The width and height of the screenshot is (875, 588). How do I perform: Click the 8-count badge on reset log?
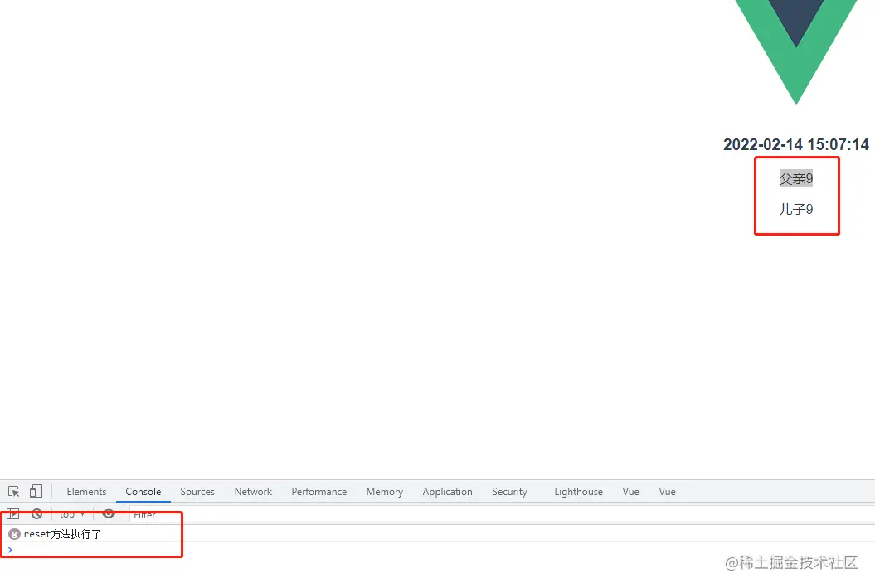[14, 534]
